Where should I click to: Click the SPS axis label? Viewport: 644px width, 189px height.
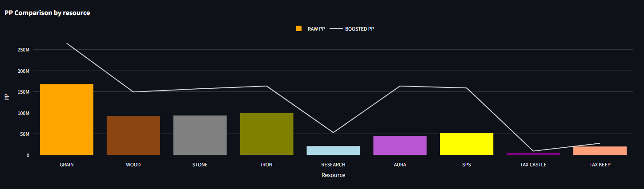pyautogui.click(x=467, y=165)
